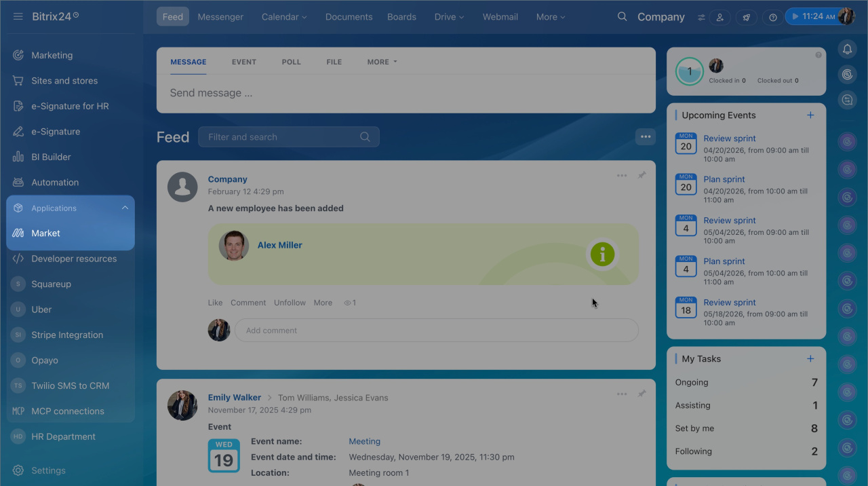
Task: Open the notifications bell icon
Action: coord(847,49)
